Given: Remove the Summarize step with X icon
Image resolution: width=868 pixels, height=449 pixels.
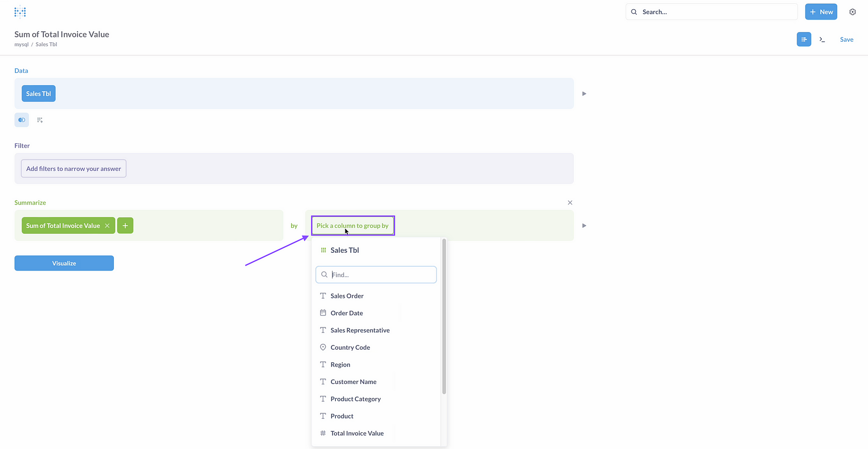Looking at the screenshot, I should pyautogui.click(x=570, y=203).
